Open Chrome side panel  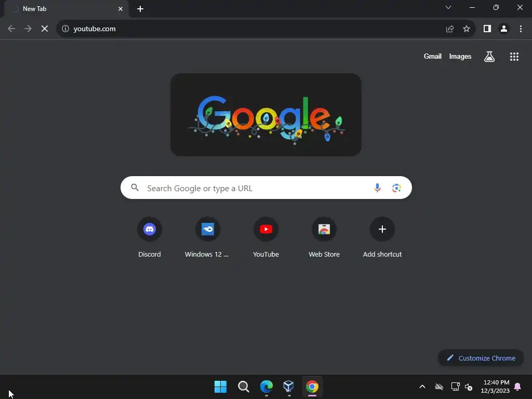pyautogui.click(x=487, y=29)
